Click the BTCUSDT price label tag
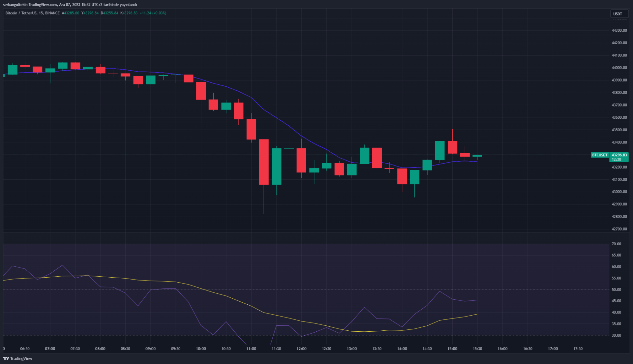 pyautogui.click(x=599, y=155)
